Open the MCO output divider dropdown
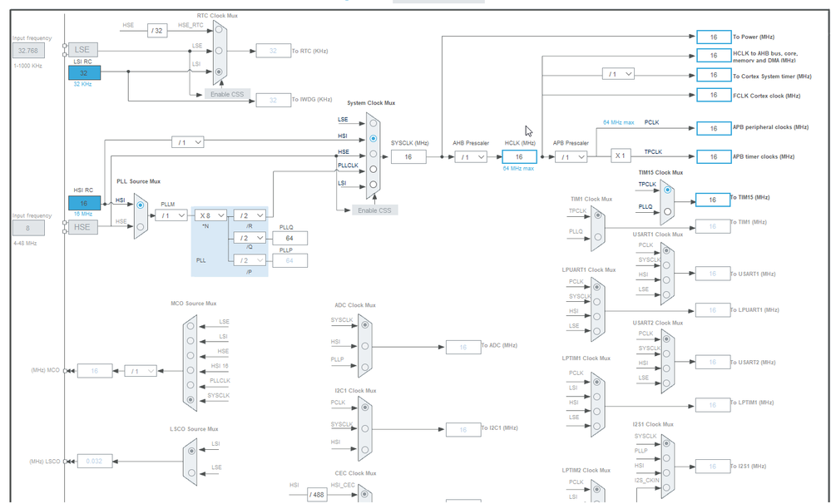Image resolution: width=831 pixels, height=504 pixels. coord(141,371)
